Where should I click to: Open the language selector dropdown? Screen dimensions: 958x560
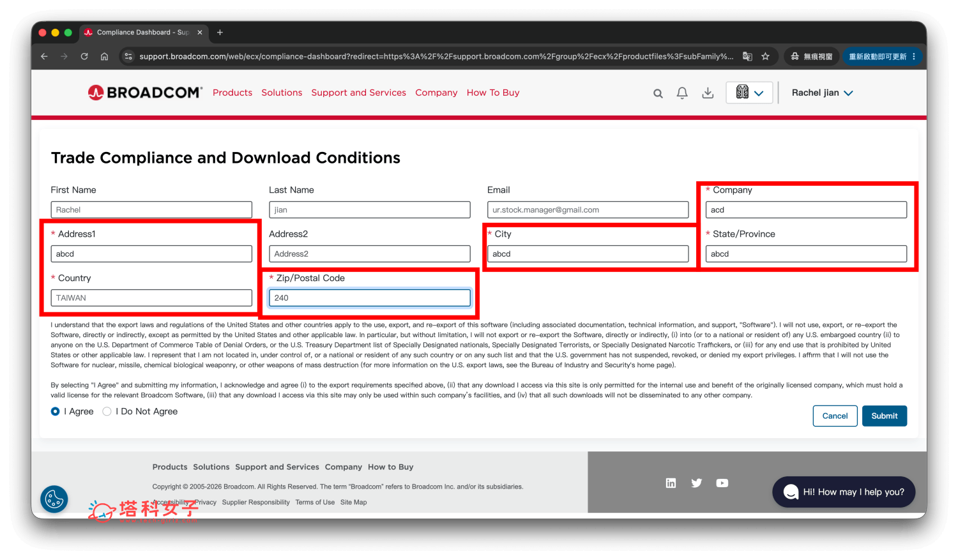pyautogui.click(x=749, y=93)
